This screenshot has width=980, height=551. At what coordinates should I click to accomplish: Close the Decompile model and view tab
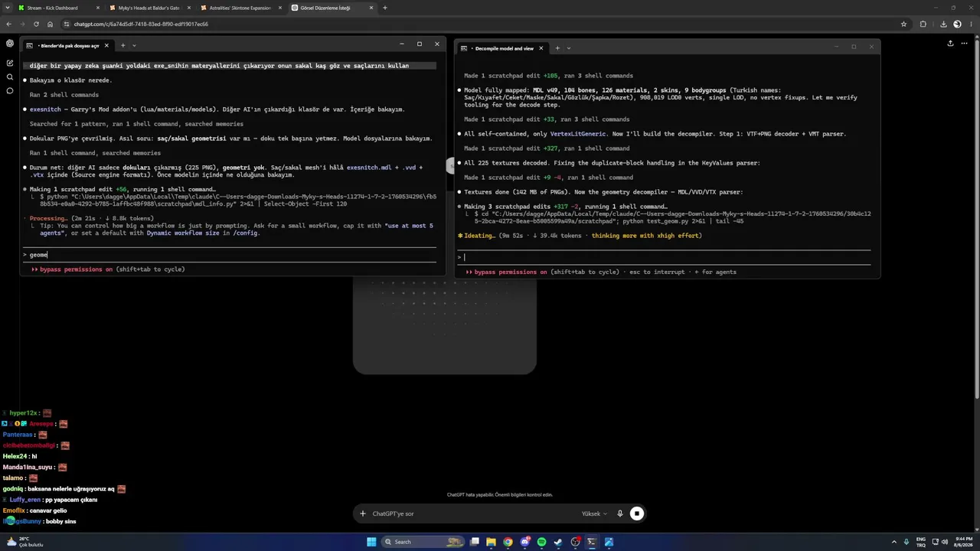541,48
